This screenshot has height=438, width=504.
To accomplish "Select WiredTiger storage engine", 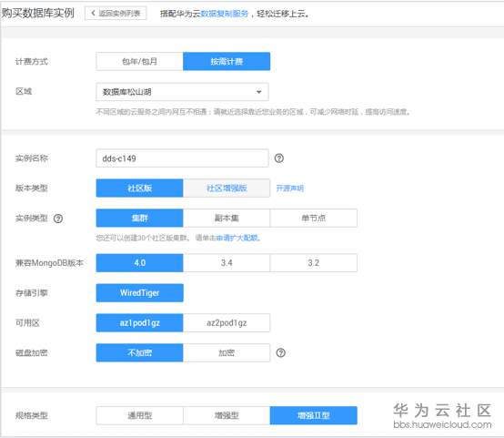I will [x=139, y=293].
